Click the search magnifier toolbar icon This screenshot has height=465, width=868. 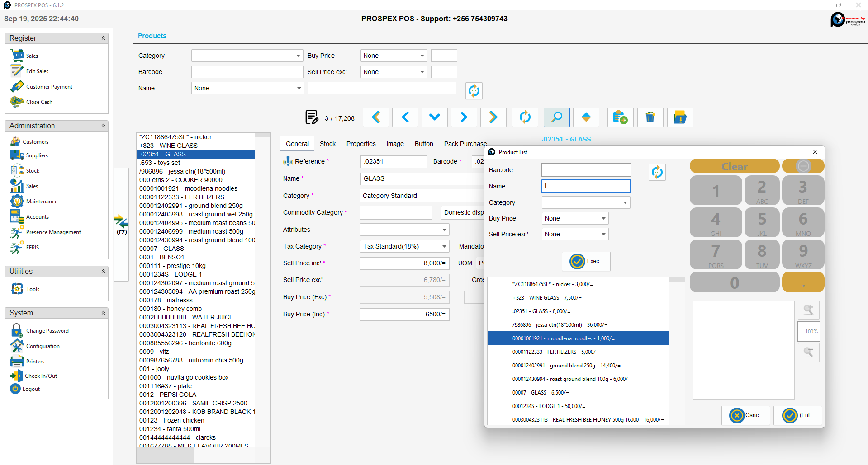tap(556, 117)
